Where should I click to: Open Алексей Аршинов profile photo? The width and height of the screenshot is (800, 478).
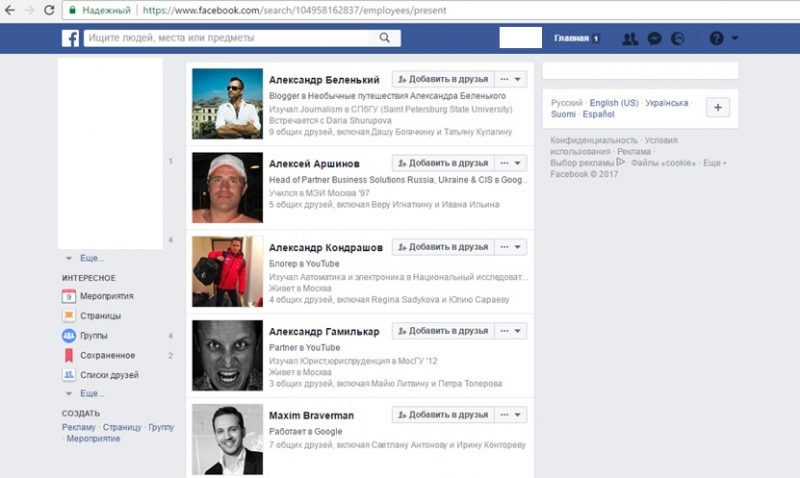click(228, 188)
